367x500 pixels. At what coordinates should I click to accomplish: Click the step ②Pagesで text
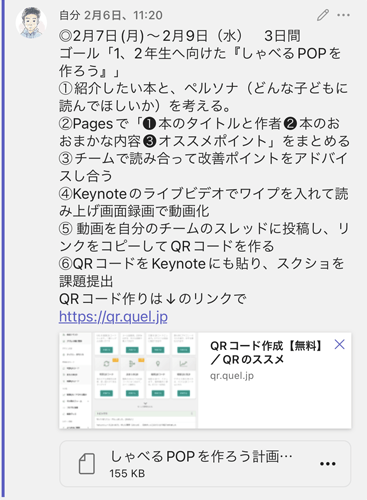click(204, 132)
